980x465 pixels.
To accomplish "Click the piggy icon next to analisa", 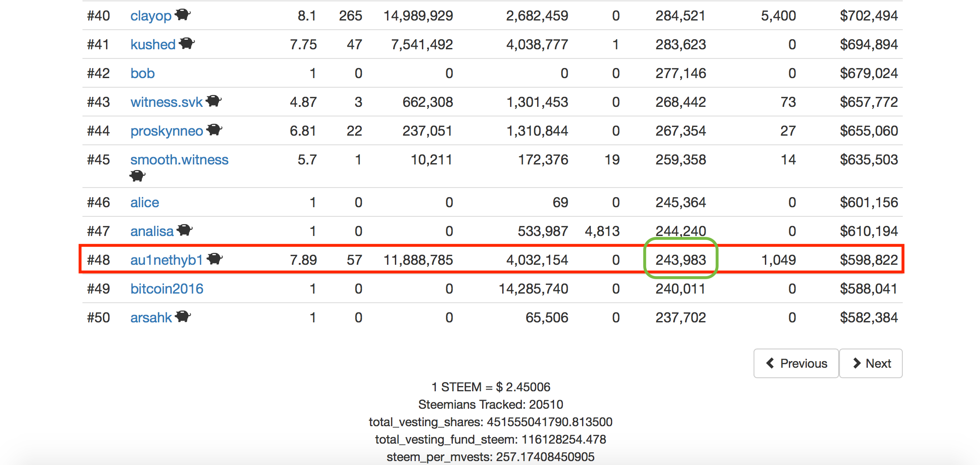I will (x=185, y=230).
